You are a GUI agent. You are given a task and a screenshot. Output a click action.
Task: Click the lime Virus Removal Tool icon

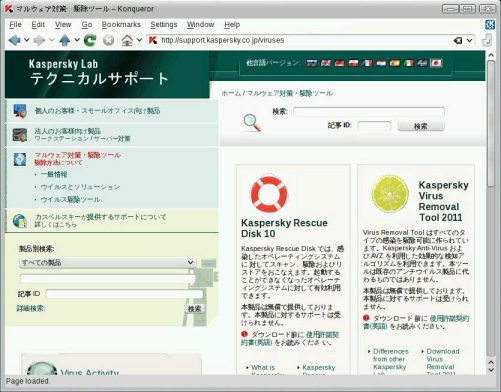click(390, 194)
